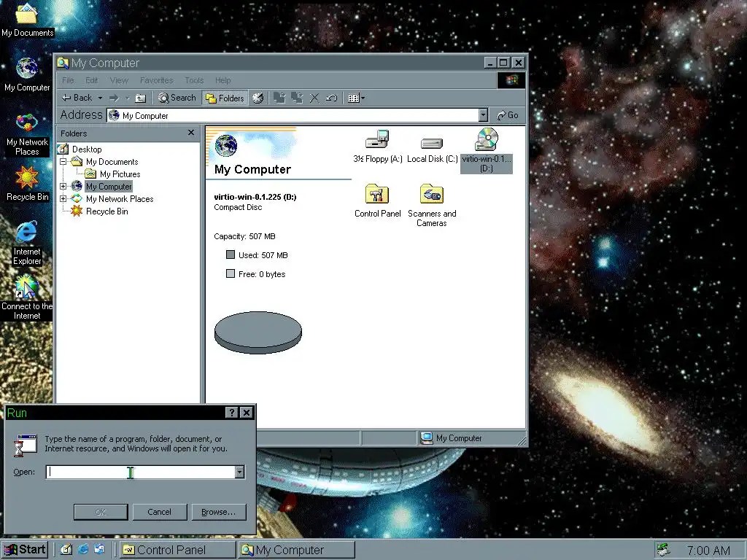The width and height of the screenshot is (747, 560).
Task: Expand the Address bar dropdown arrow
Action: pos(483,116)
